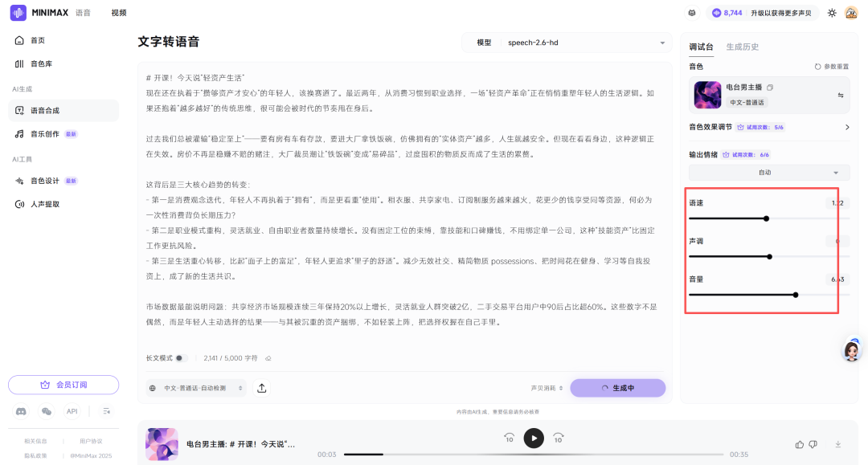This screenshot has height=465, width=868.
Task: Click the WeChat icon
Action: pyautogui.click(x=47, y=411)
